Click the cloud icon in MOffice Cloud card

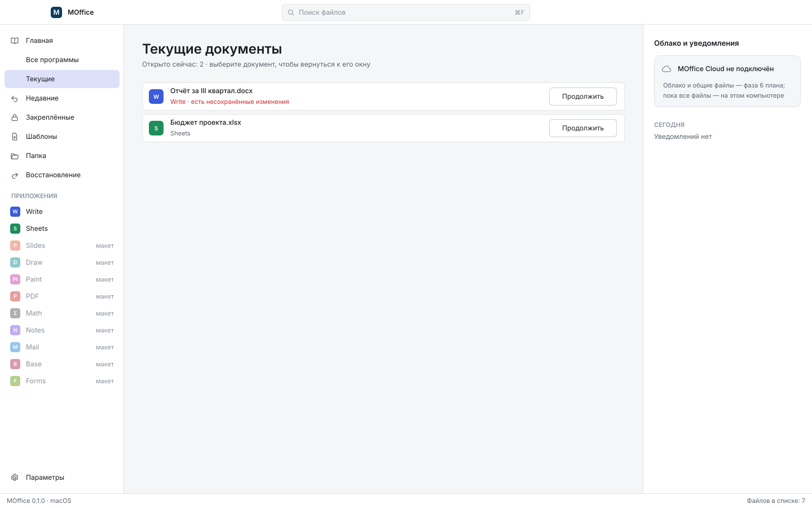pos(667,69)
